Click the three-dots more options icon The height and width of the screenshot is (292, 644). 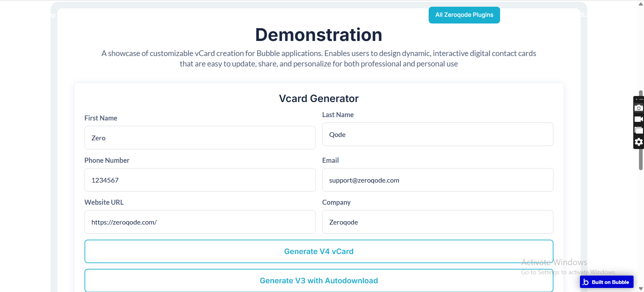[641, 99]
